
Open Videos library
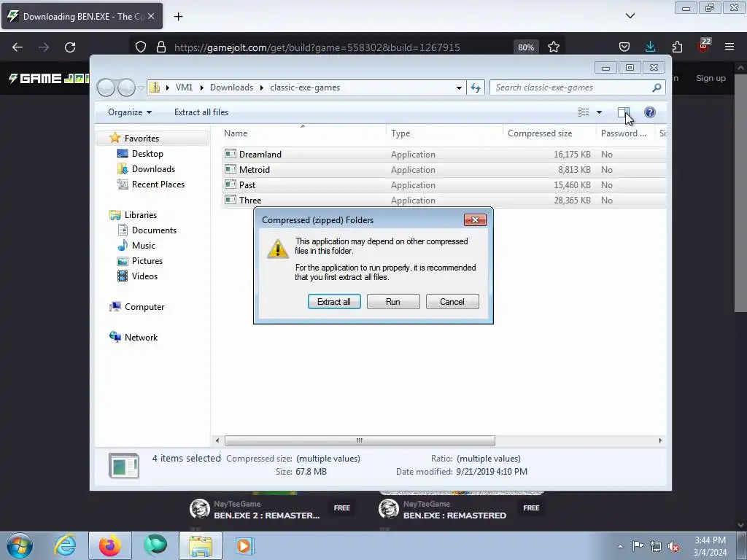[144, 276]
